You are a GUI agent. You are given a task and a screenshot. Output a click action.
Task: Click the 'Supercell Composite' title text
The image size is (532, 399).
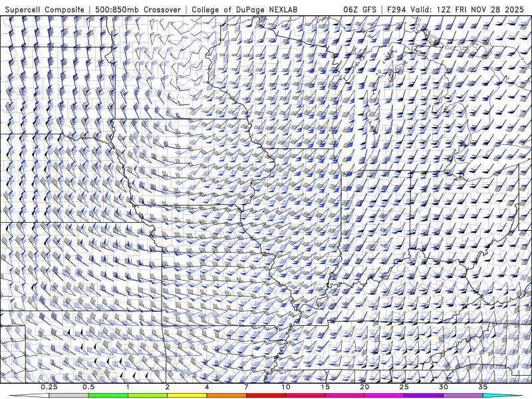tap(45, 10)
